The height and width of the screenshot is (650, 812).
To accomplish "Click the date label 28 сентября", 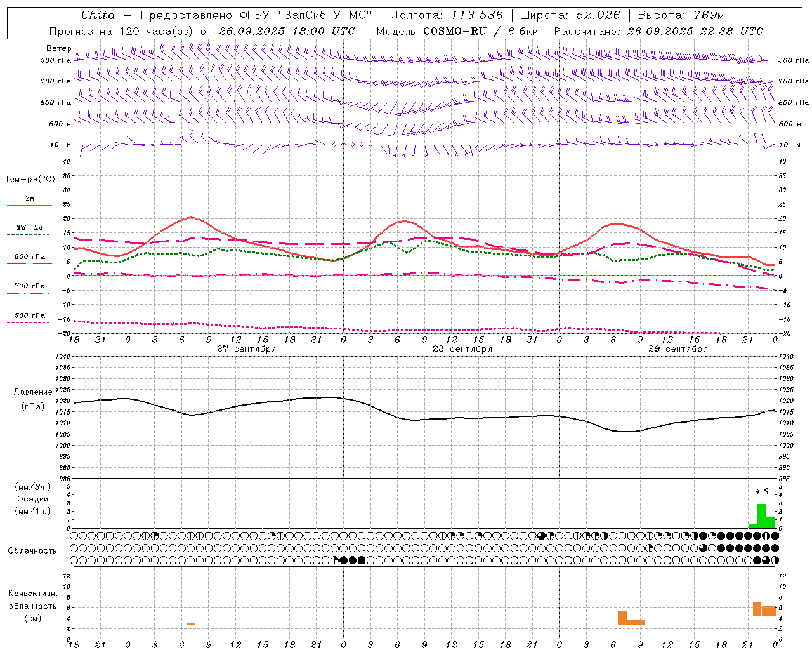I will pos(462,349).
